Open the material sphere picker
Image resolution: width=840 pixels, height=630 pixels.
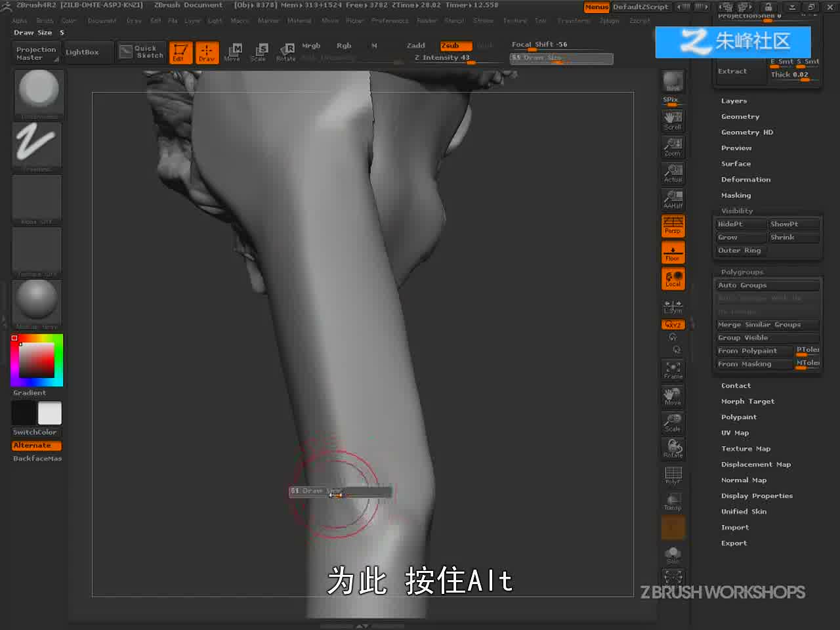coord(37,304)
